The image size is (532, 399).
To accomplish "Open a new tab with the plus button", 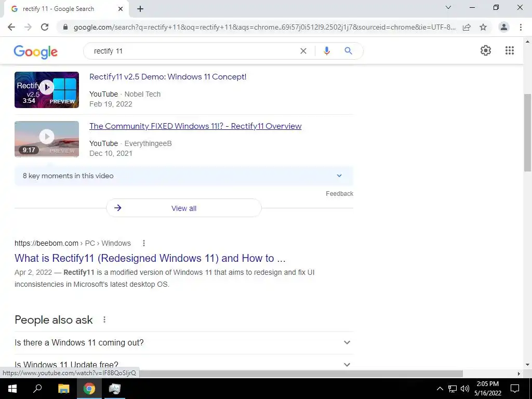I will point(140,9).
